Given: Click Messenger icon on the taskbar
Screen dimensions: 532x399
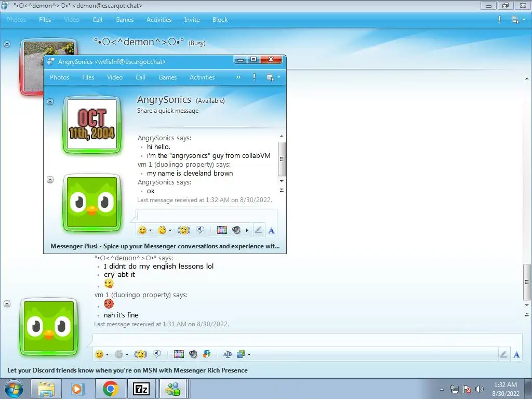Looking at the screenshot, I should [x=172, y=389].
